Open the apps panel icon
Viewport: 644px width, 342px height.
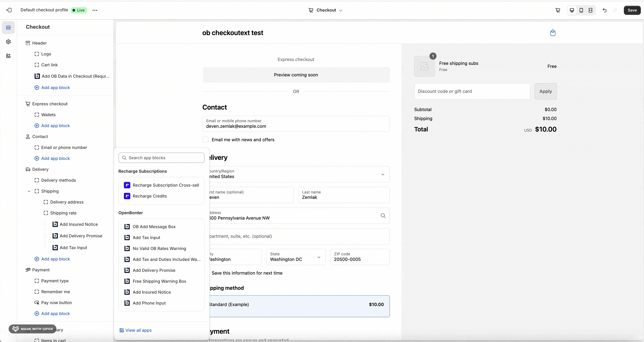coord(8,56)
